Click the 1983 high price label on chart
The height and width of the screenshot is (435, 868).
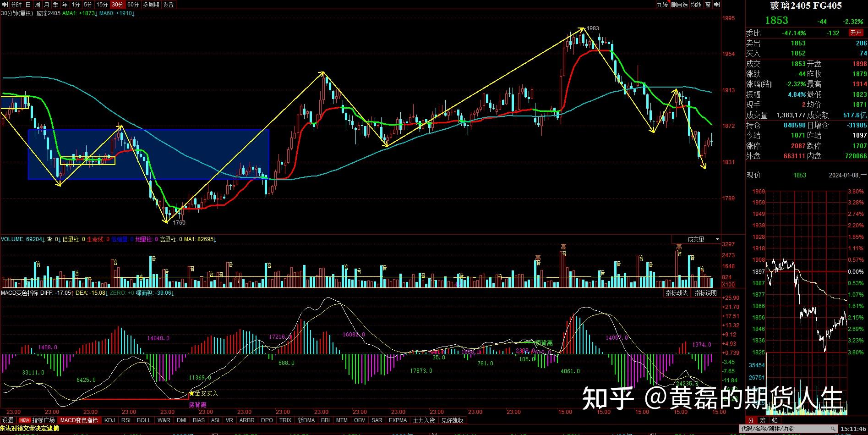(593, 28)
